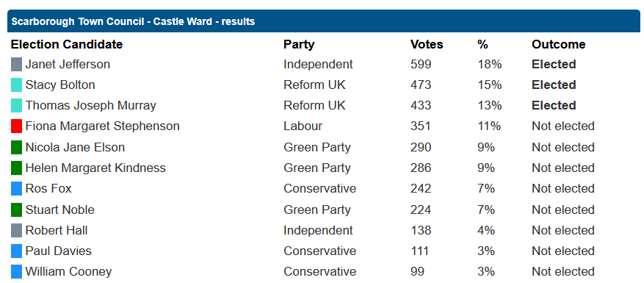Viewport: 644px width, 283px height.
Task: Click Janet Jefferson's grey party color swatch
Action: pos(16,65)
